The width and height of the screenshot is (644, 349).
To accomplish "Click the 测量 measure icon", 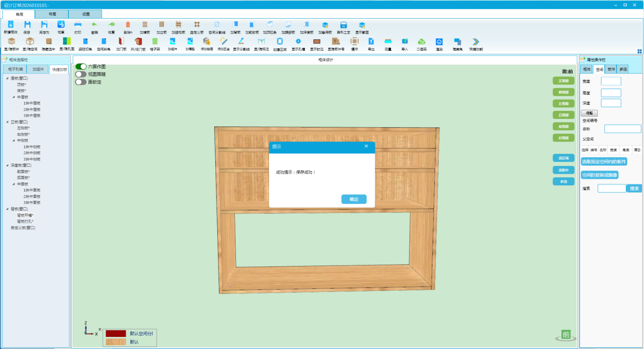I will point(388,42).
